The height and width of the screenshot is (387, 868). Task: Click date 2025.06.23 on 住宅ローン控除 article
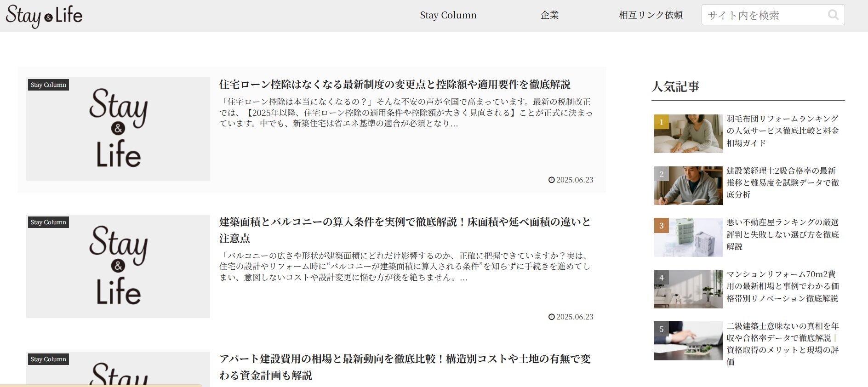pyautogui.click(x=571, y=180)
